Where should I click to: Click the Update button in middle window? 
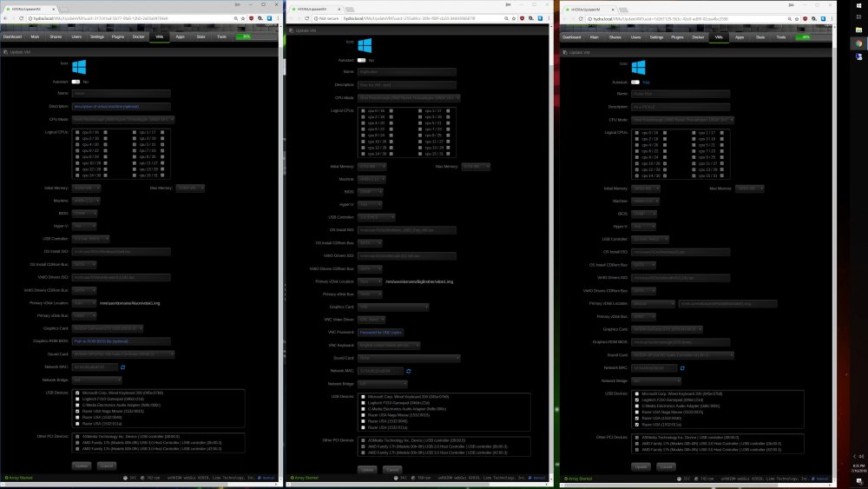(x=367, y=470)
